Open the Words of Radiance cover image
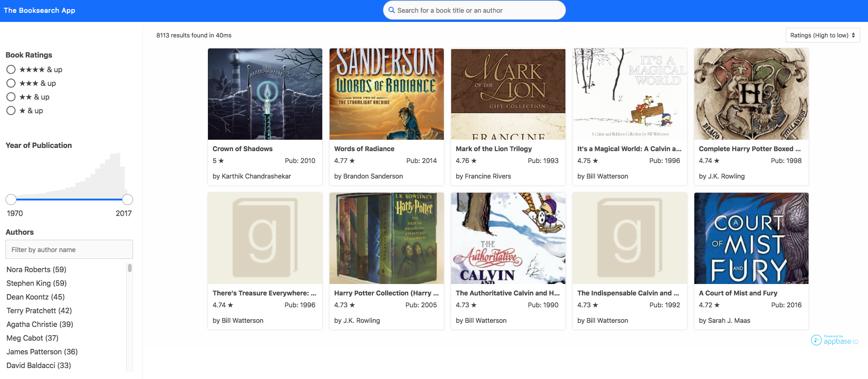This screenshot has height=379, width=868. point(387,94)
